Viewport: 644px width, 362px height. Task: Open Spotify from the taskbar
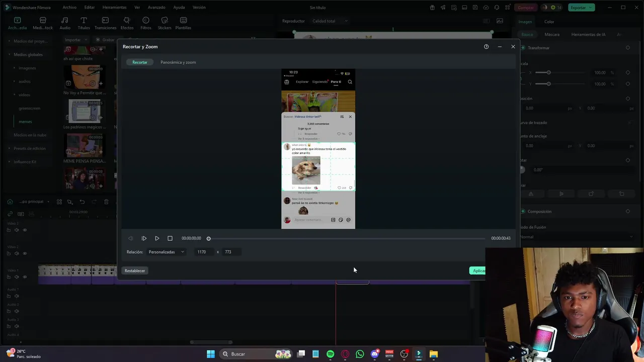330,354
